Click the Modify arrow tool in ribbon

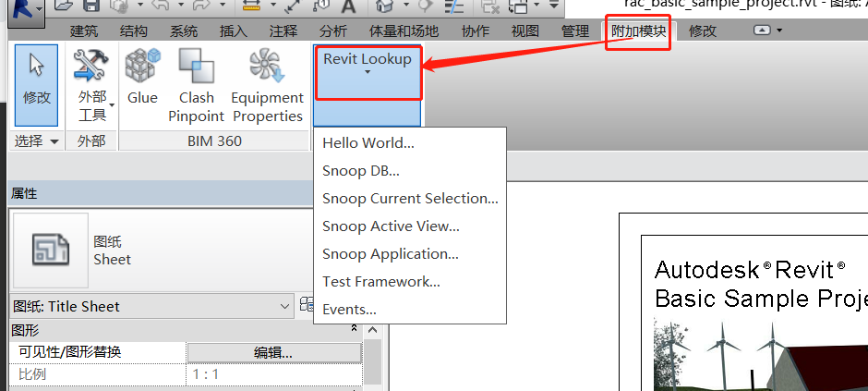37,85
